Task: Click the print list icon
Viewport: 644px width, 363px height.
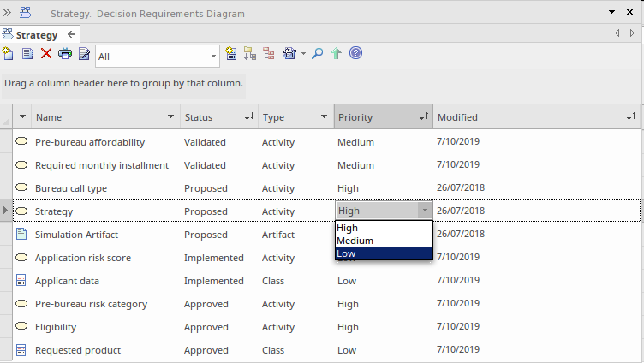Action: click(65, 54)
